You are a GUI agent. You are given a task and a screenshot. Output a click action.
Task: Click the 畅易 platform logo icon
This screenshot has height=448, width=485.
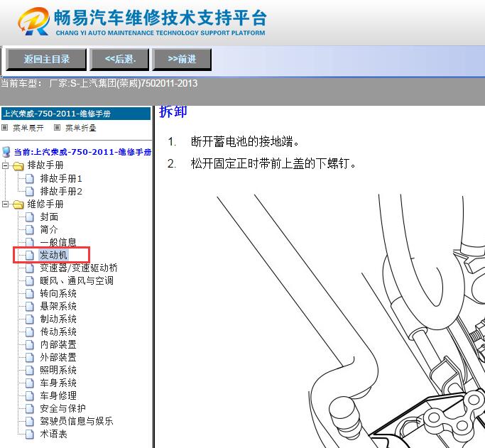(33, 21)
